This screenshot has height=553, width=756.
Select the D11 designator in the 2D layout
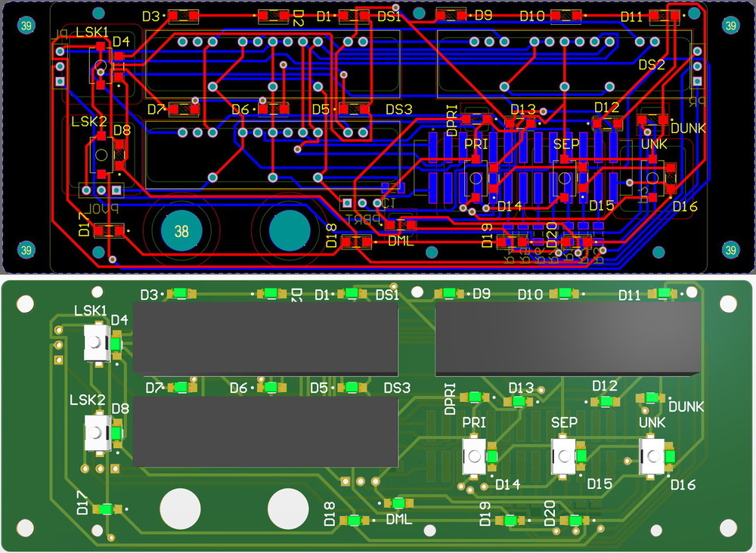click(631, 17)
